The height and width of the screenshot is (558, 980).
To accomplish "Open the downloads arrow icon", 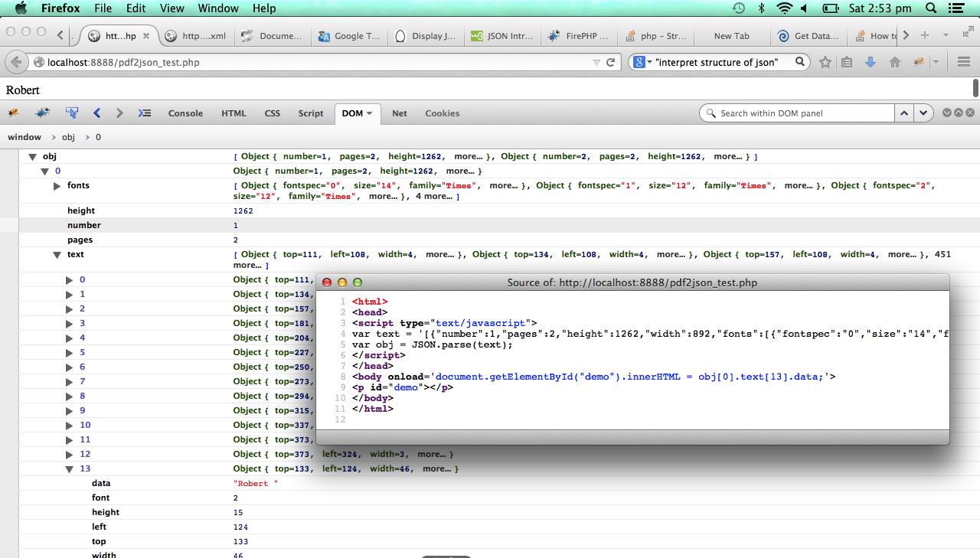I will 871,62.
